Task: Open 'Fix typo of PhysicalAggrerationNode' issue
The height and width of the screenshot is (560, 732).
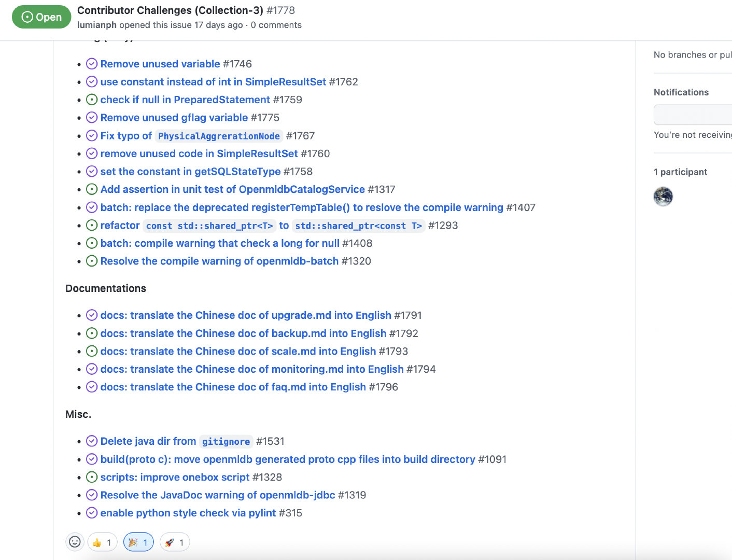Action: (192, 136)
